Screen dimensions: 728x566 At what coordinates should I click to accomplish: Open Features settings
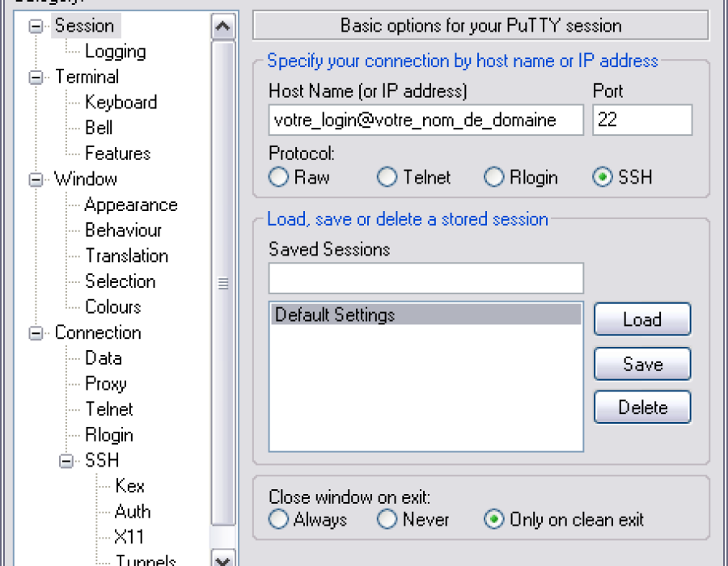click(x=117, y=154)
